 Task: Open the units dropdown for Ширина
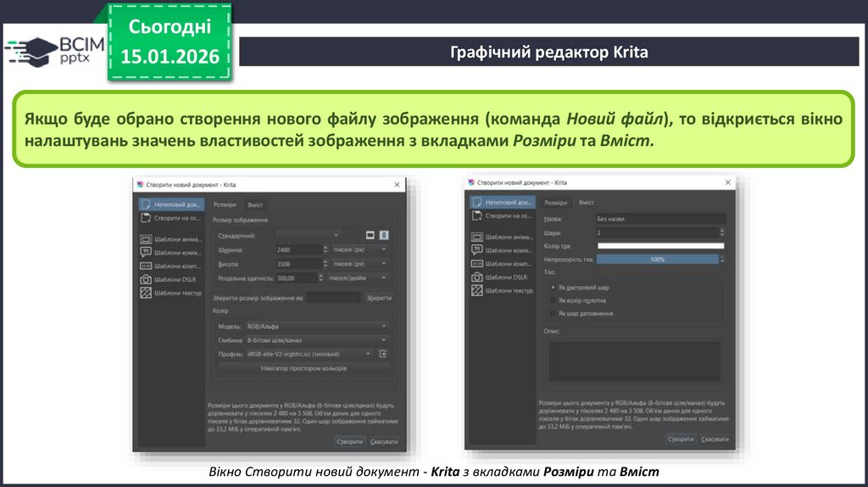click(x=359, y=250)
